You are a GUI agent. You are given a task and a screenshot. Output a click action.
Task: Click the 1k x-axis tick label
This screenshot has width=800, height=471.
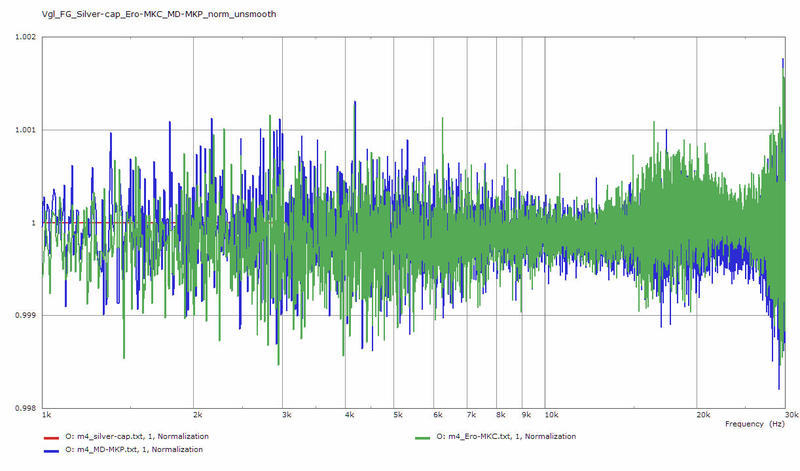(x=47, y=414)
